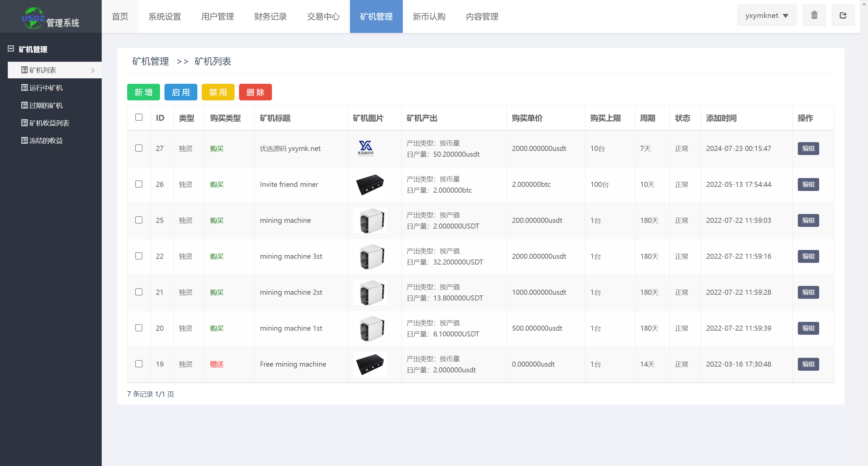The image size is (868, 466).
Task: Open miner image for mining machine 3st
Action: 370,256
